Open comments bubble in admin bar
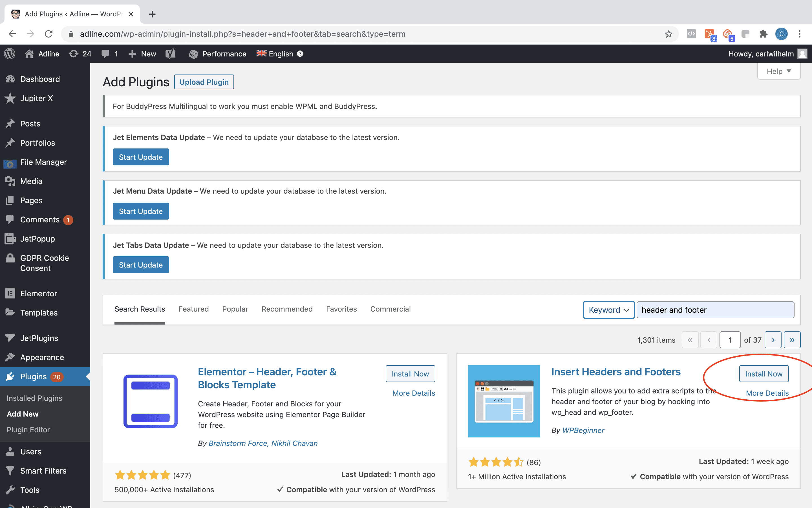812x508 pixels. [105, 54]
